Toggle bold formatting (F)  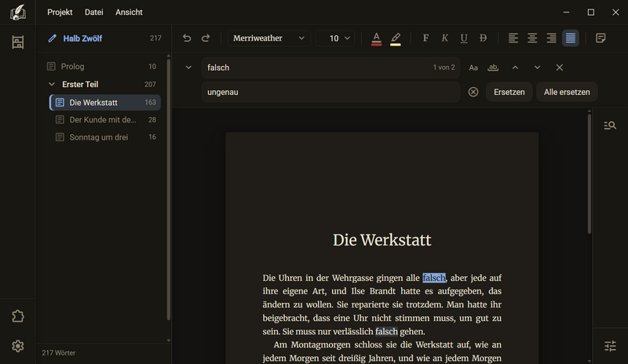pos(425,38)
